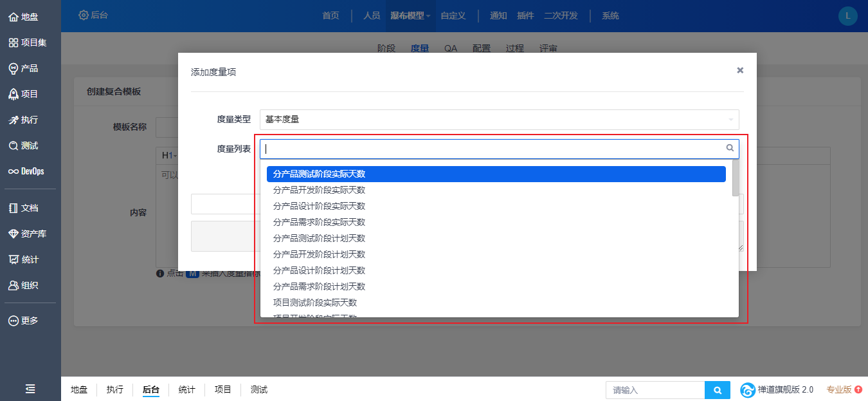Click the 专业版 link
This screenshot has height=401, width=868.
point(839,389)
